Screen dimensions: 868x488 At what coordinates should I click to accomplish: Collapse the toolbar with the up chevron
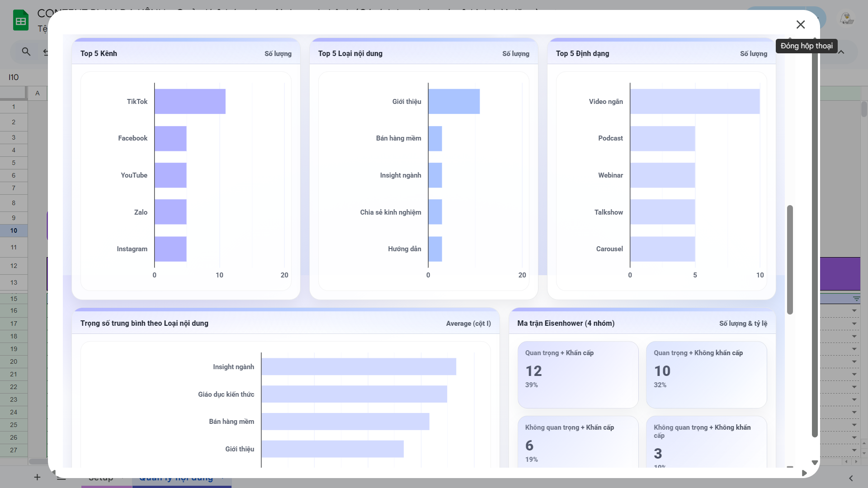pos(841,52)
